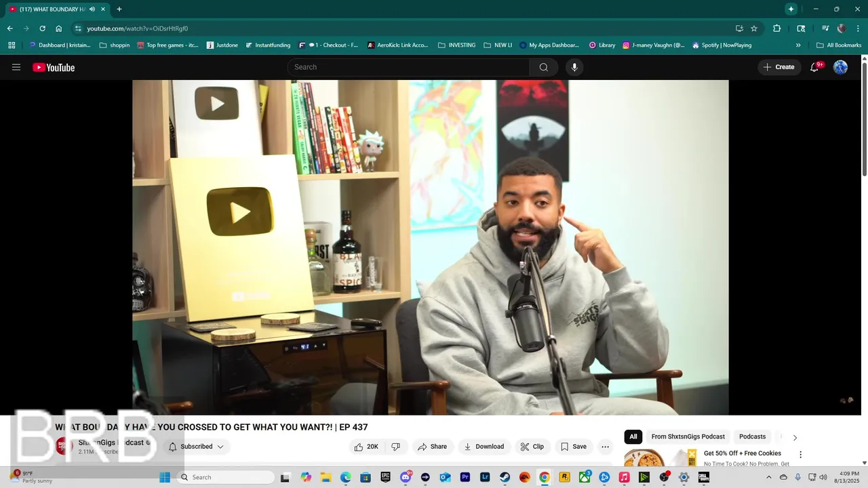The width and height of the screenshot is (868, 488).
Task: Open the YouTube guide hamburger menu
Action: tap(16, 67)
